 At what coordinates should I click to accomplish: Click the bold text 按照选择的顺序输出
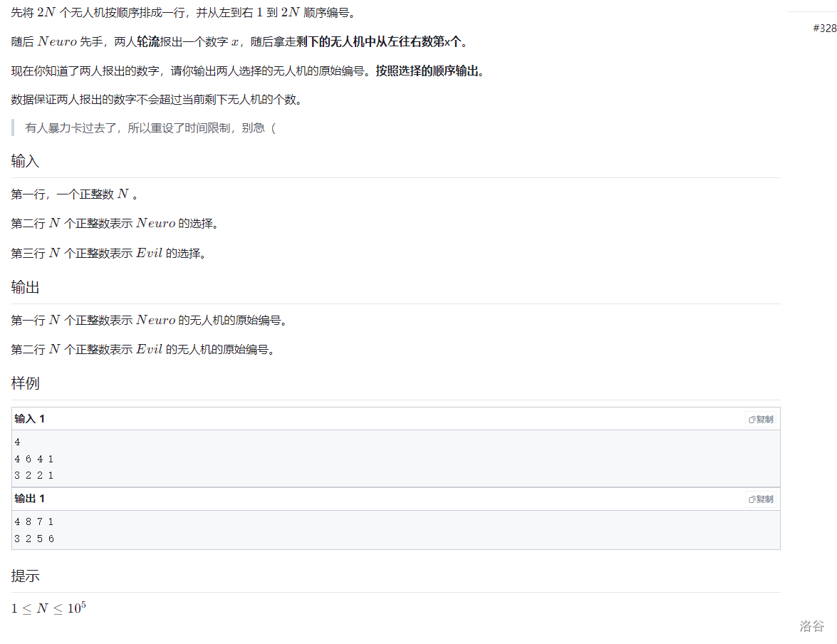430,71
